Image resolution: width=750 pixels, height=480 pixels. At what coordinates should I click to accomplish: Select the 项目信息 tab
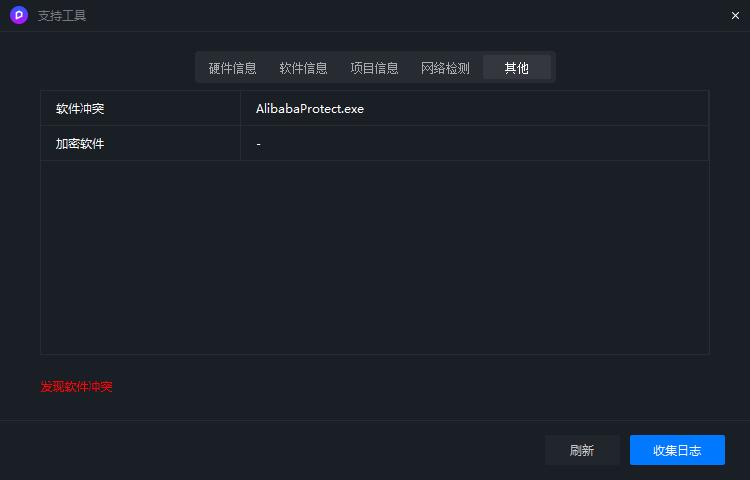[374, 68]
